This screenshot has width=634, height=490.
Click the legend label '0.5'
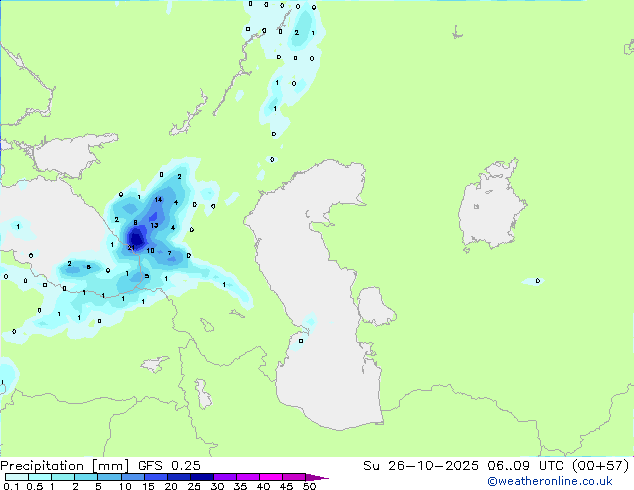tap(35, 486)
